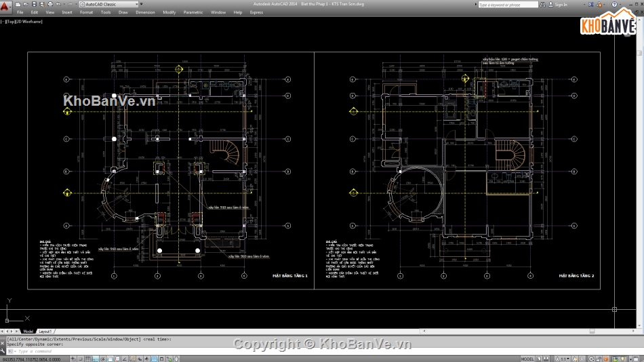The image size is (644, 362).
Task: Open the annotation scale 1:1 dropdown
Action: (x=563, y=359)
